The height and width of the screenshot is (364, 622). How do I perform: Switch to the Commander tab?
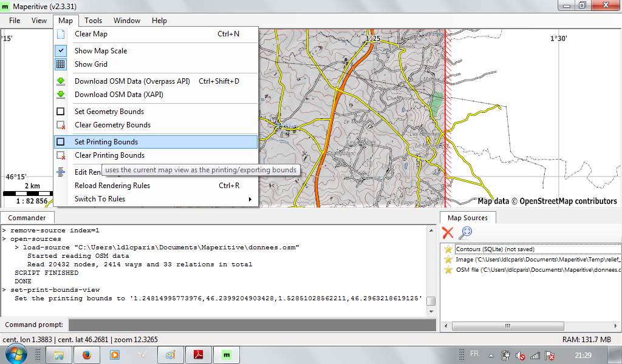click(27, 218)
